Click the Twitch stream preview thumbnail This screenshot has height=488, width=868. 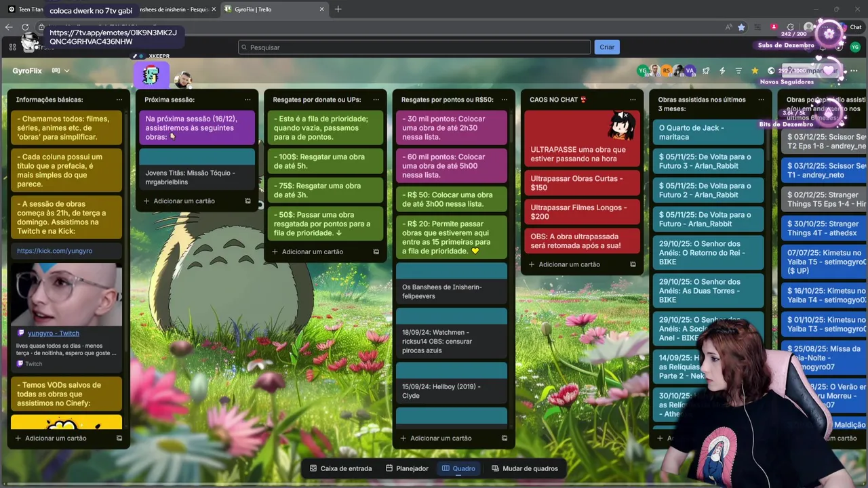tap(66, 296)
